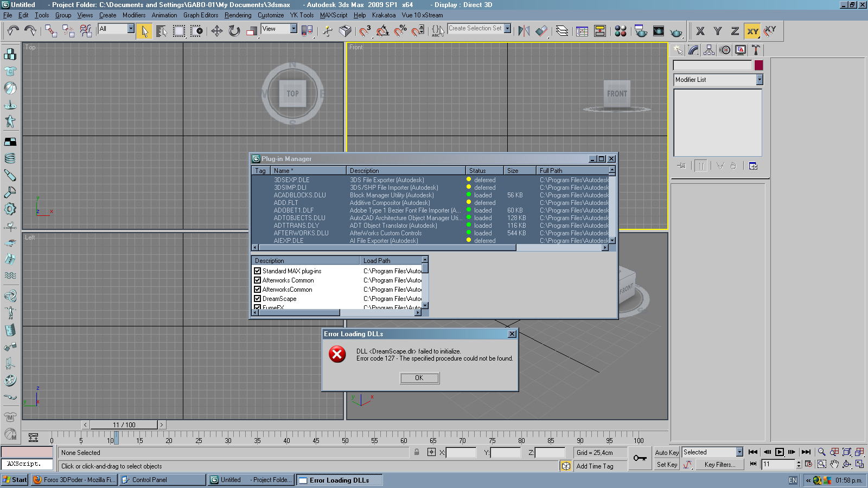Open the Select by Name tool
Image resolution: width=868 pixels, height=488 pixels.
[161, 31]
